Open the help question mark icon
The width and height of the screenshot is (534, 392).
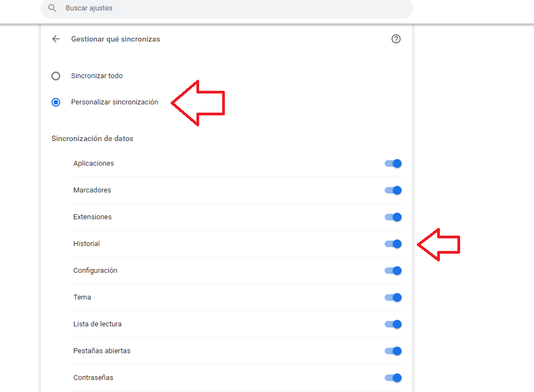(396, 39)
